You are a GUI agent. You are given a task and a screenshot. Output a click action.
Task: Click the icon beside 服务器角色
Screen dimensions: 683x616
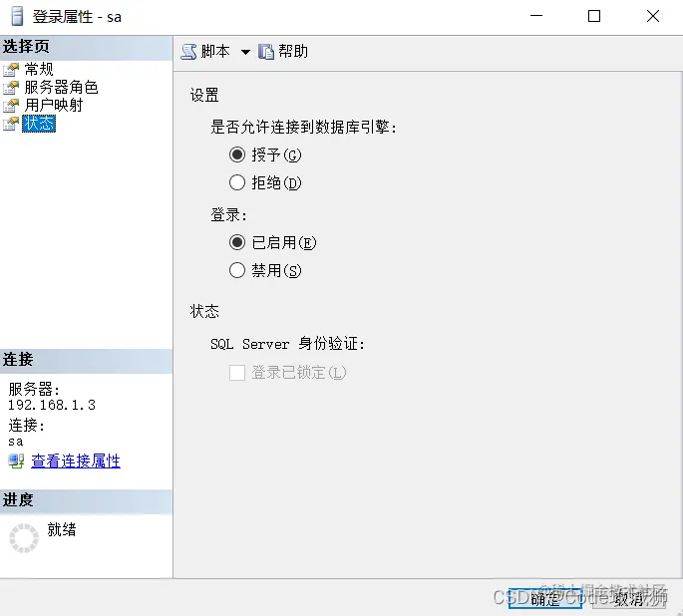coord(11,88)
